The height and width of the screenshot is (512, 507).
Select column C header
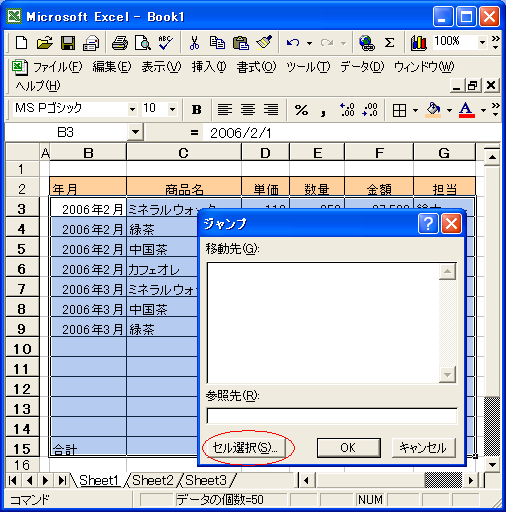pos(184,153)
